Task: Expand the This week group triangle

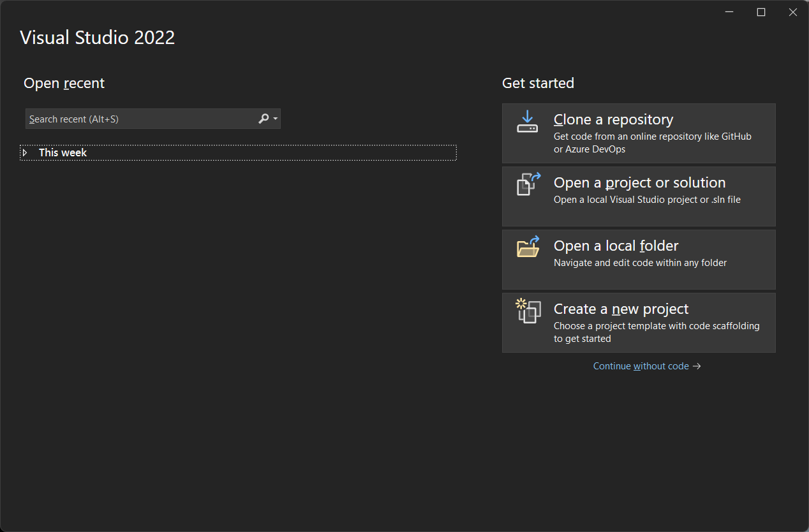Action: coord(25,152)
